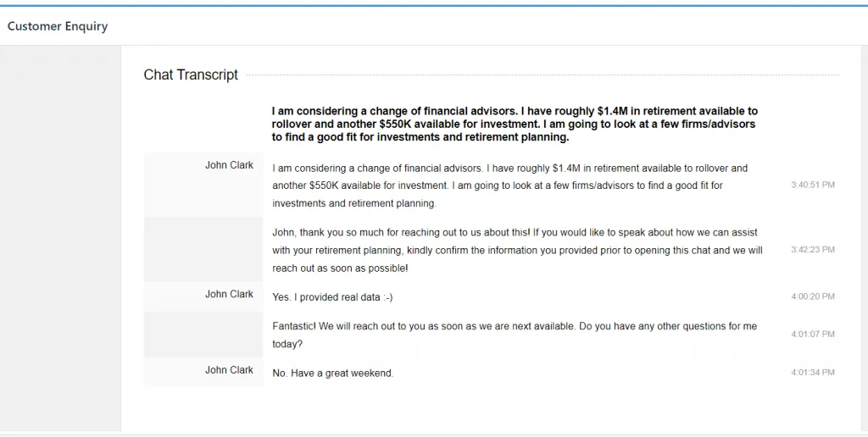The height and width of the screenshot is (437, 868).
Task: Select the 'Fantastic! We will reach out' reply
Action: pyautogui.click(x=515, y=335)
